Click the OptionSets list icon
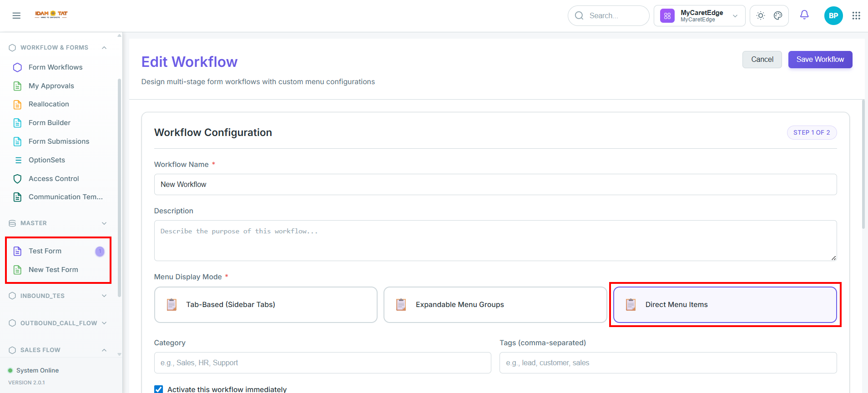 [18, 160]
